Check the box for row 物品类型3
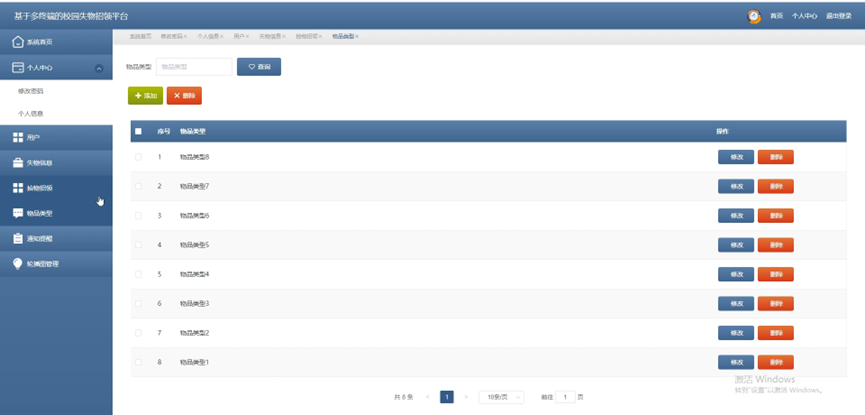The height and width of the screenshot is (415, 865). (138, 304)
